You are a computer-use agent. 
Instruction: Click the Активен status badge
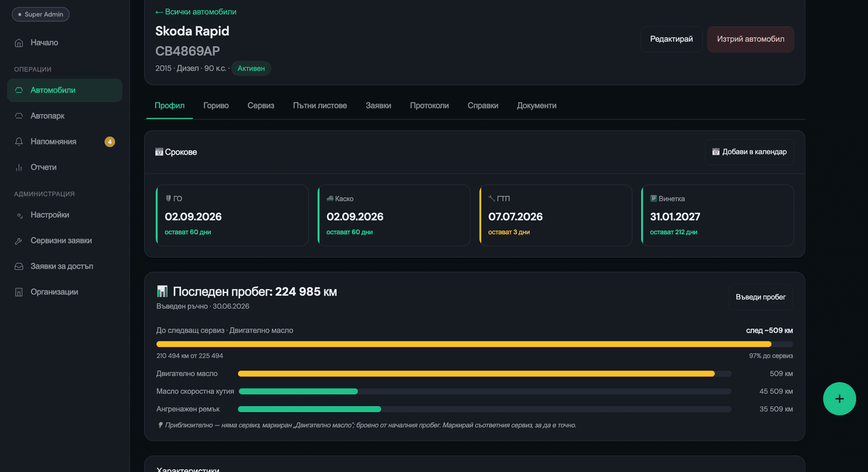[251, 68]
